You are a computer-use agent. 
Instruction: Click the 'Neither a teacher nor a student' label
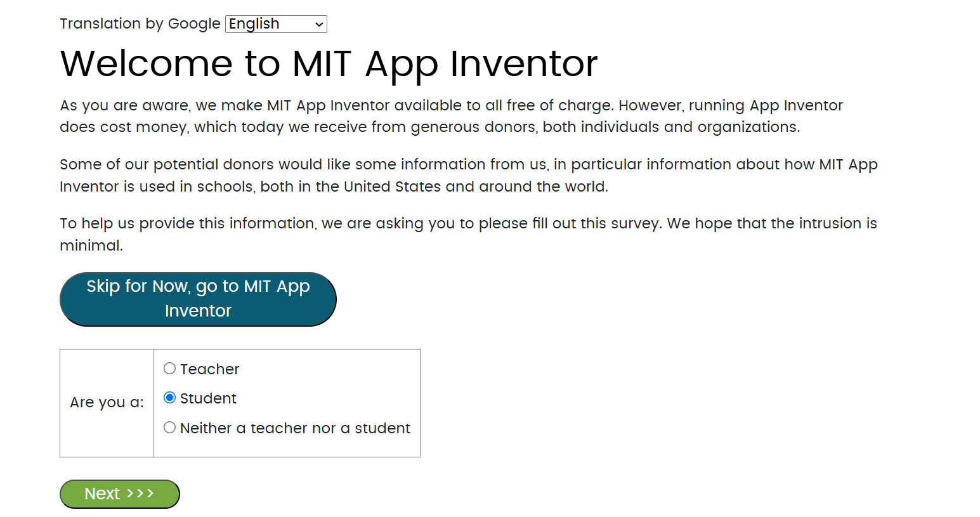click(x=295, y=428)
